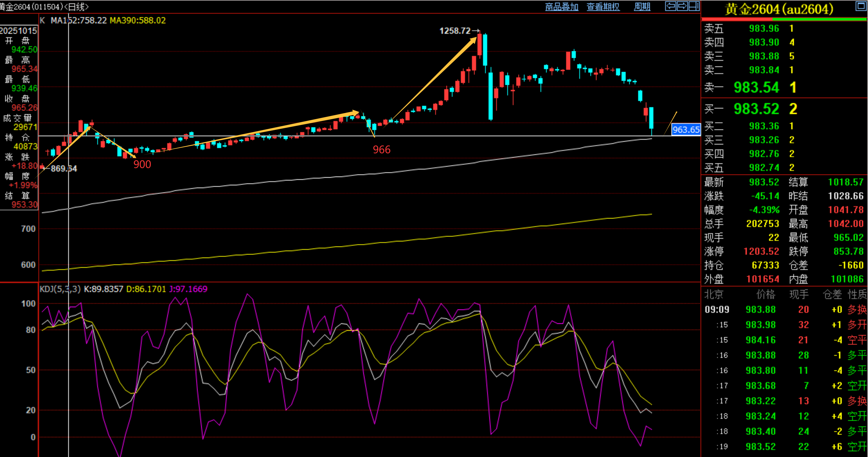Screen dimensions: 868x457
Task: Click the 黄金2604(au2604) quote header
Action: click(779, 9)
